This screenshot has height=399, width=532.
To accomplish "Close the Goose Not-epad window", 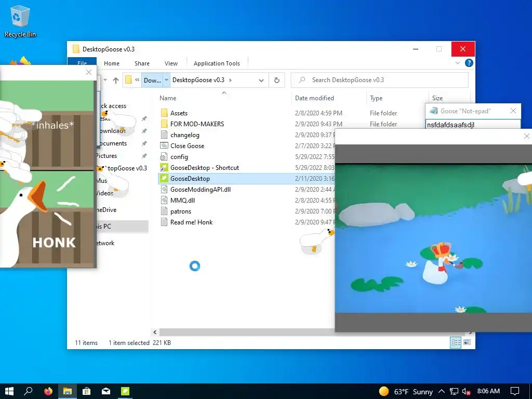I will pyautogui.click(x=513, y=111).
